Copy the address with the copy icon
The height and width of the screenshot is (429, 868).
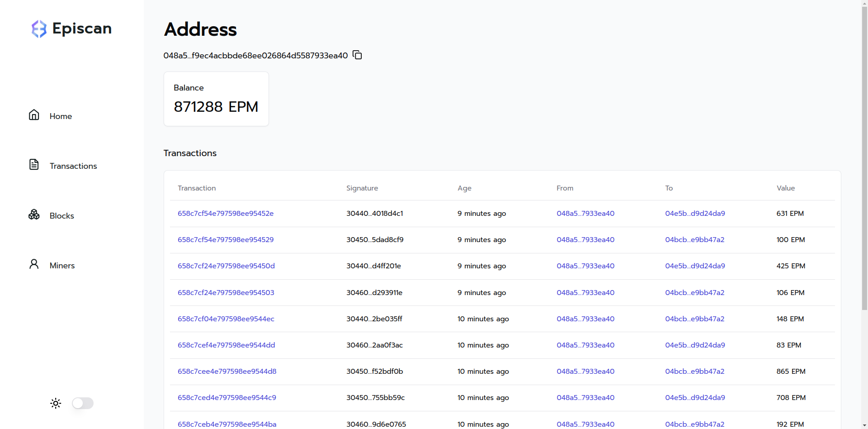[x=357, y=55]
